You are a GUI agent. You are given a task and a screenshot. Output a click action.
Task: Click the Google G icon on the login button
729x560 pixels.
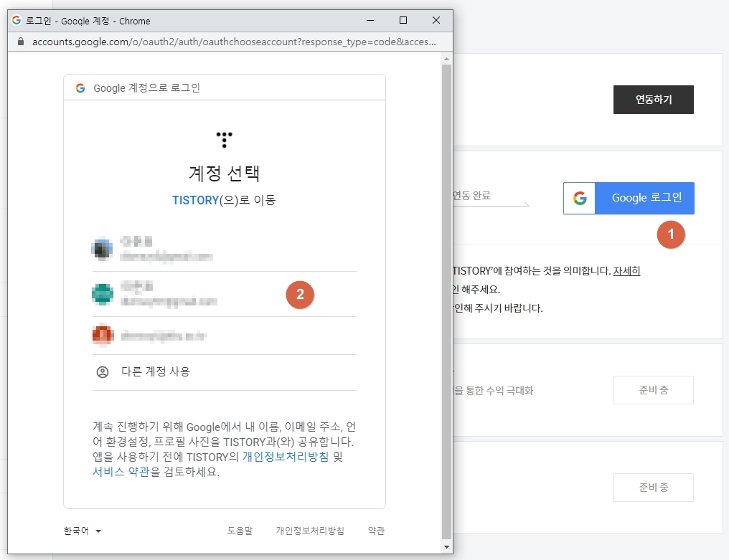(579, 199)
